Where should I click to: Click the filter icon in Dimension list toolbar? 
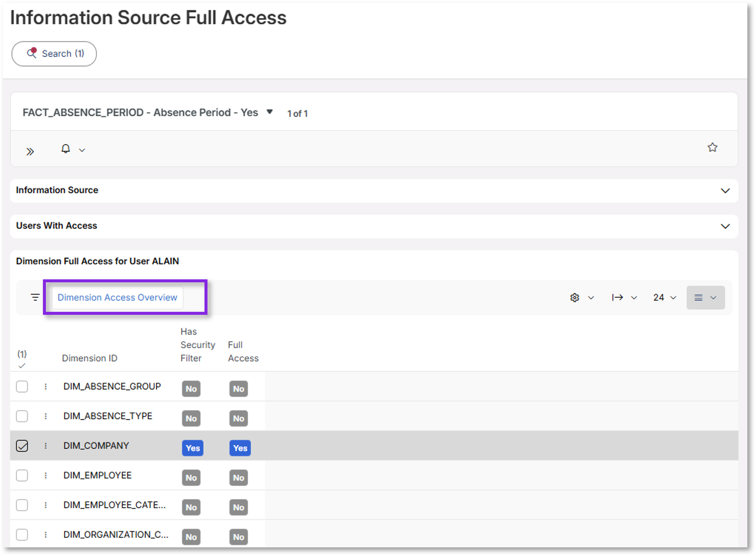point(35,297)
